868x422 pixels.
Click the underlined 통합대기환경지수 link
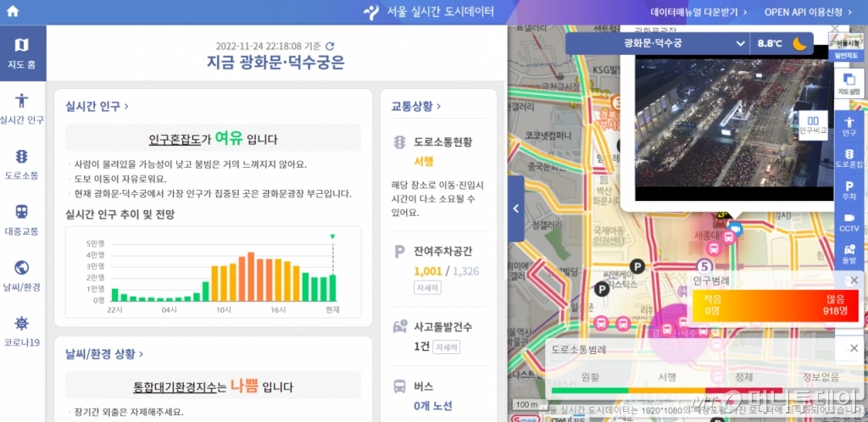(175, 386)
